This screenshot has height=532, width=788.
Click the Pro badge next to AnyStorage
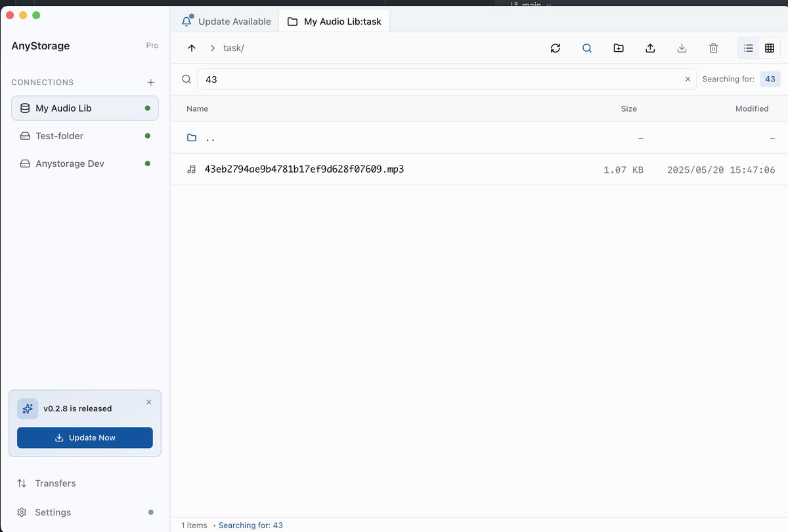152,45
